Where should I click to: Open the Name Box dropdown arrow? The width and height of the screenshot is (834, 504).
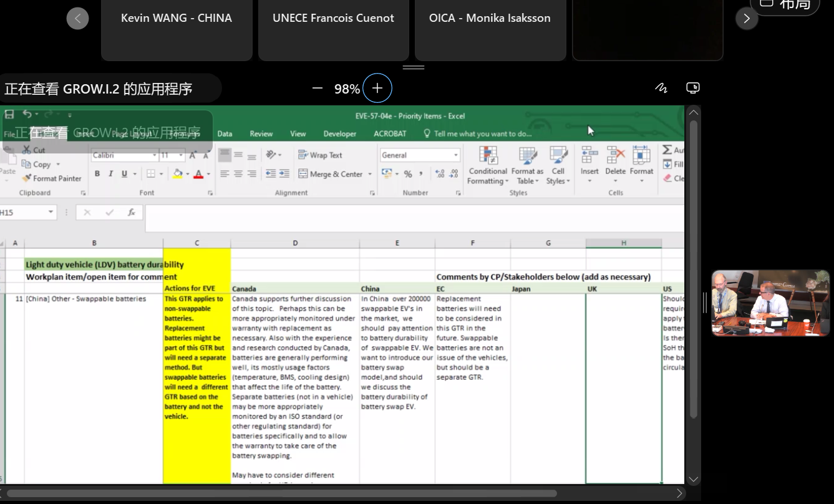click(51, 213)
